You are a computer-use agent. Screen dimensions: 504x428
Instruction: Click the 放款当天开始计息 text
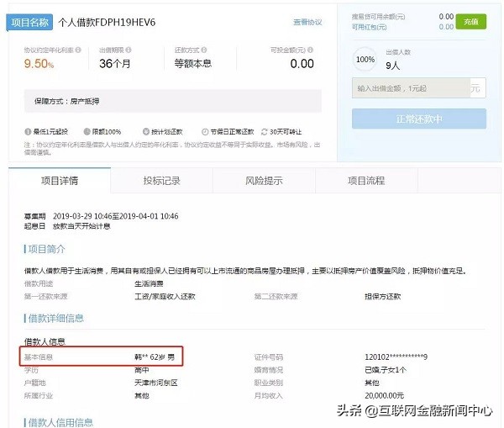(x=81, y=226)
